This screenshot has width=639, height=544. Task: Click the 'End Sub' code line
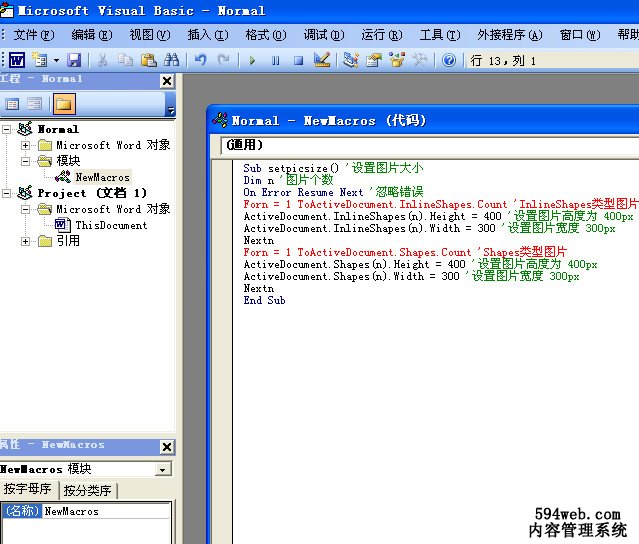pyautogui.click(x=264, y=300)
